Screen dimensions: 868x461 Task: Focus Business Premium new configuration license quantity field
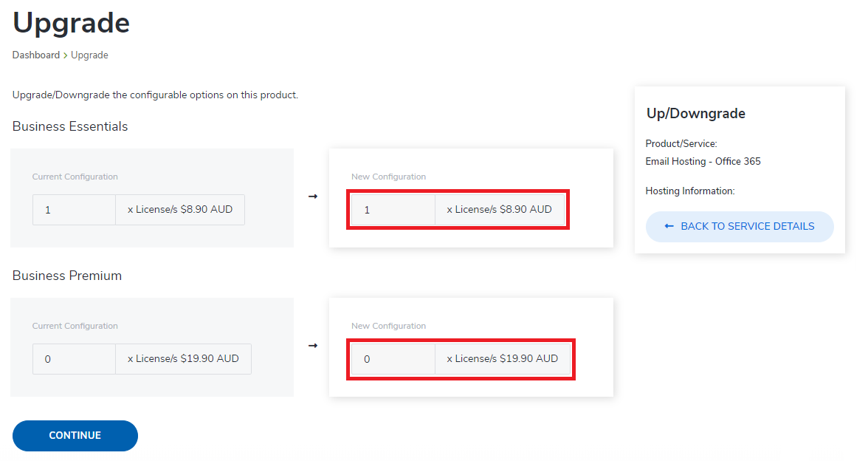coord(393,359)
